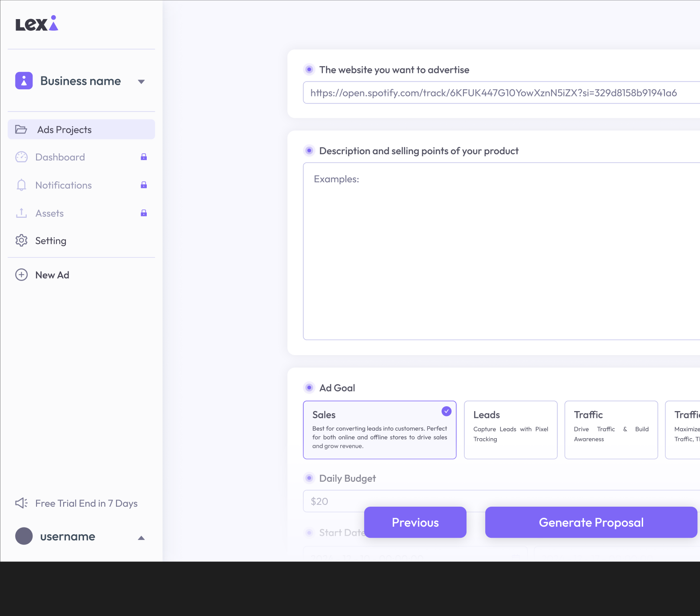Click the megaphone icon for Free Trial
700x616 pixels.
pos(21,503)
